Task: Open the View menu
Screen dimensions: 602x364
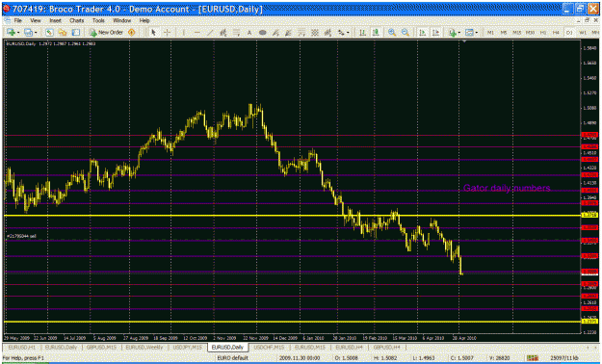Action: pos(36,20)
